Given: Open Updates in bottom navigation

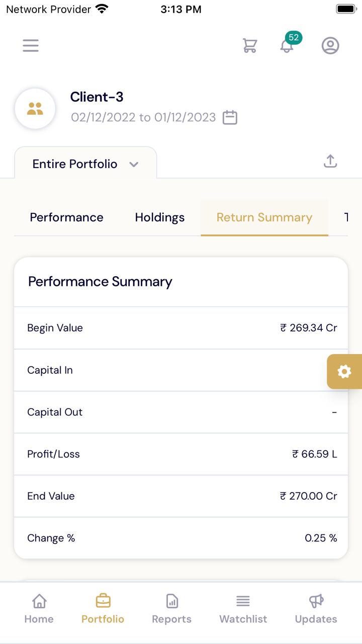Looking at the screenshot, I should pos(316,608).
